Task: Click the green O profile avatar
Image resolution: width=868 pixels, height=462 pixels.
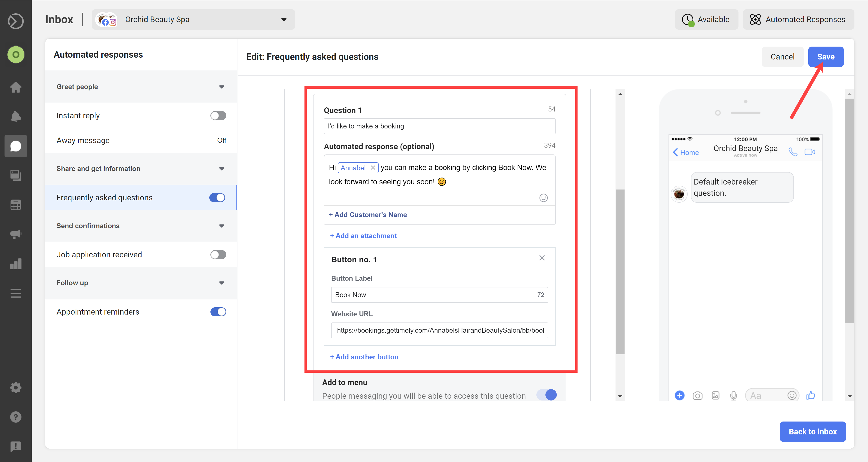Action: pyautogui.click(x=16, y=54)
